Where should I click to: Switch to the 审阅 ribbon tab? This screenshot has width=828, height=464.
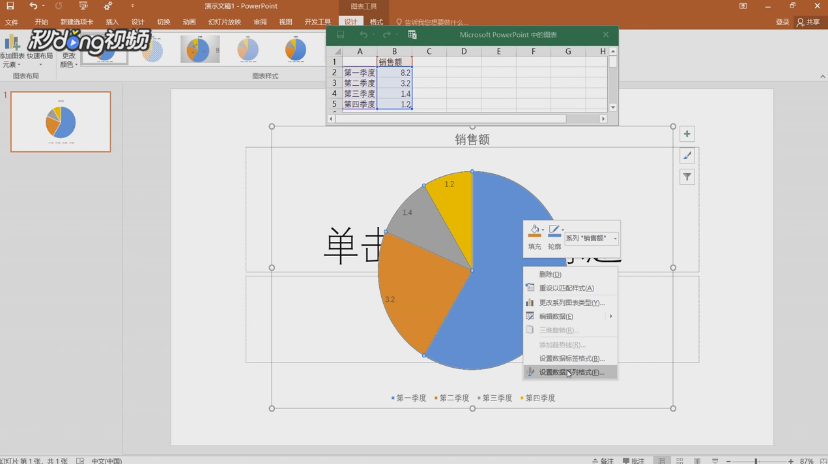click(260, 22)
